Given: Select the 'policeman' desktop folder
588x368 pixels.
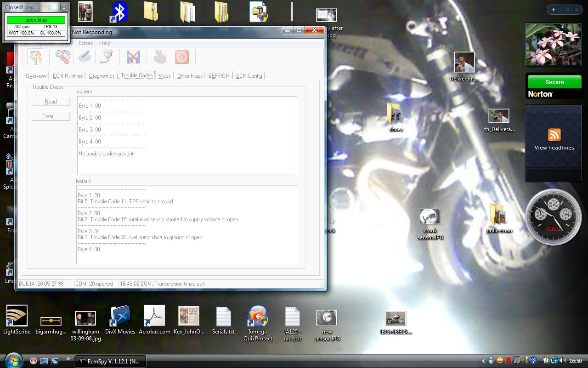Looking at the screenshot, I should point(499,218).
